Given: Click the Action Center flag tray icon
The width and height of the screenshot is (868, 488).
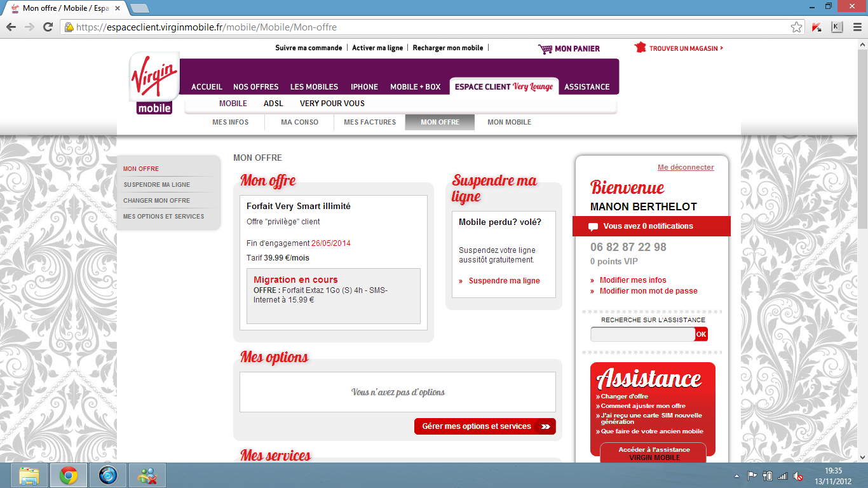Looking at the screenshot, I should [752, 476].
